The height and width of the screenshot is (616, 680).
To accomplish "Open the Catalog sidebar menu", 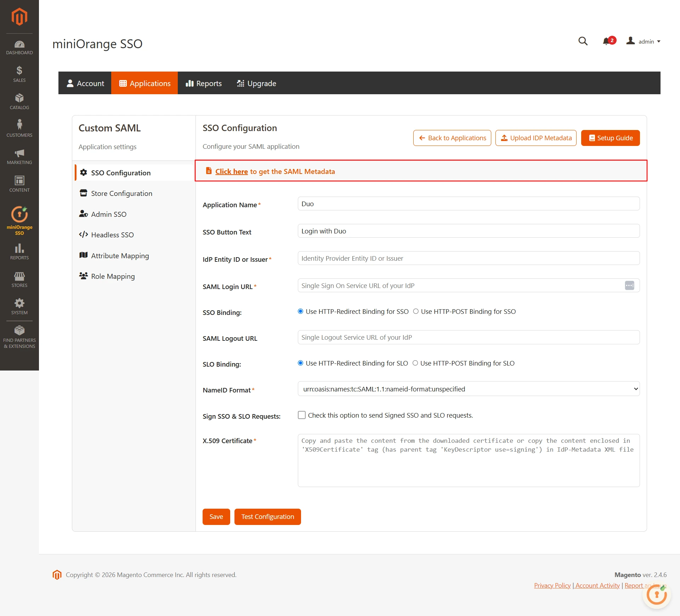I will 19,102.
